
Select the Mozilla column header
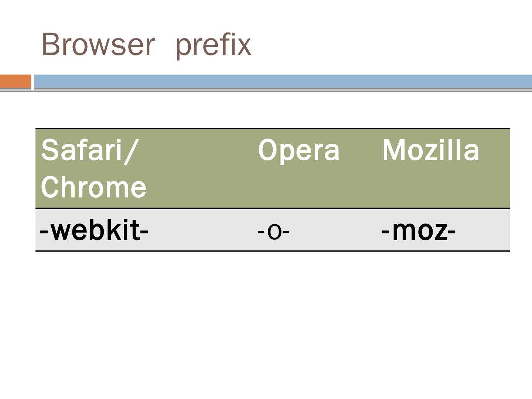[x=430, y=150]
